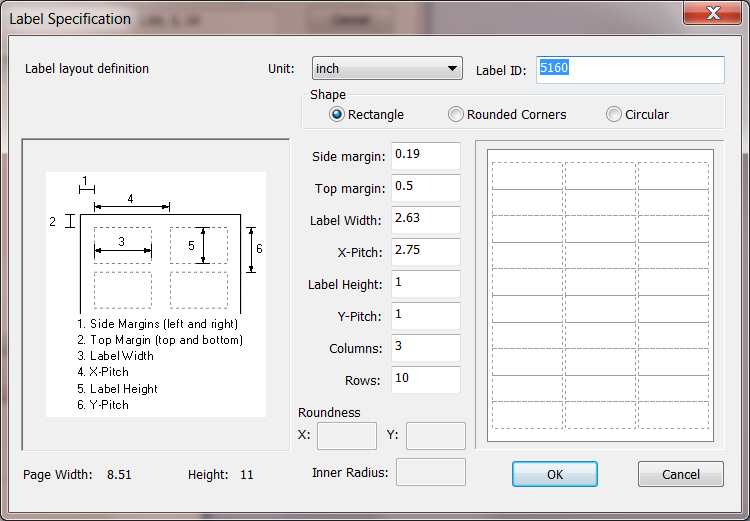Edit the Label Height field

coord(426,284)
